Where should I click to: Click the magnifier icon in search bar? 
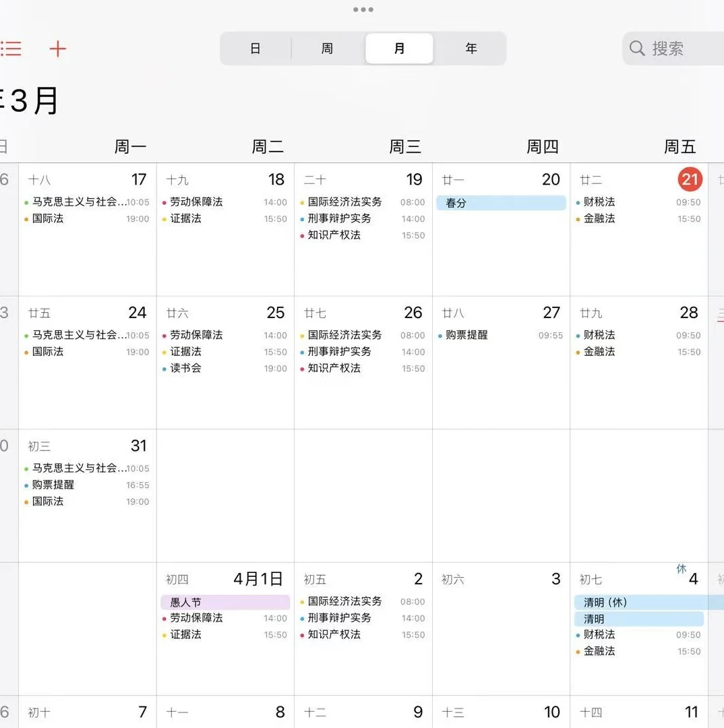point(636,49)
